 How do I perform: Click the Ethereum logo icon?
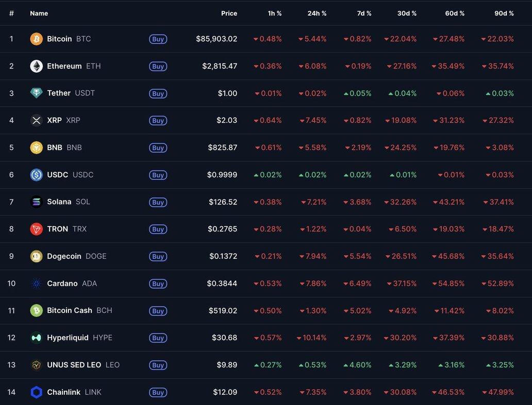[x=36, y=66]
